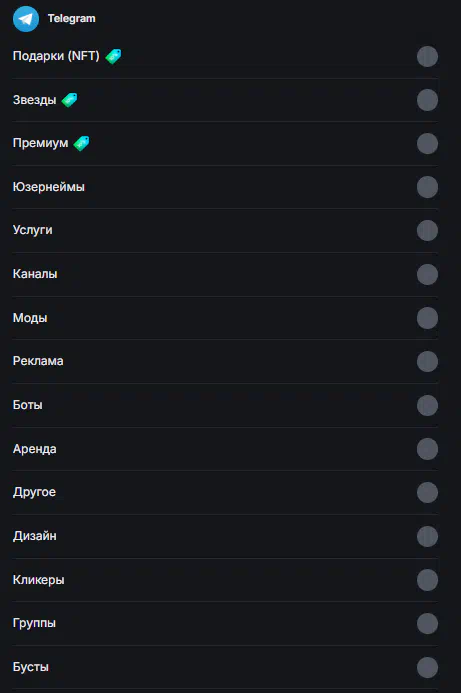The height and width of the screenshot is (693, 461).
Task: Click the Дизайн category text
Action: pyautogui.click(x=34, y=536)
